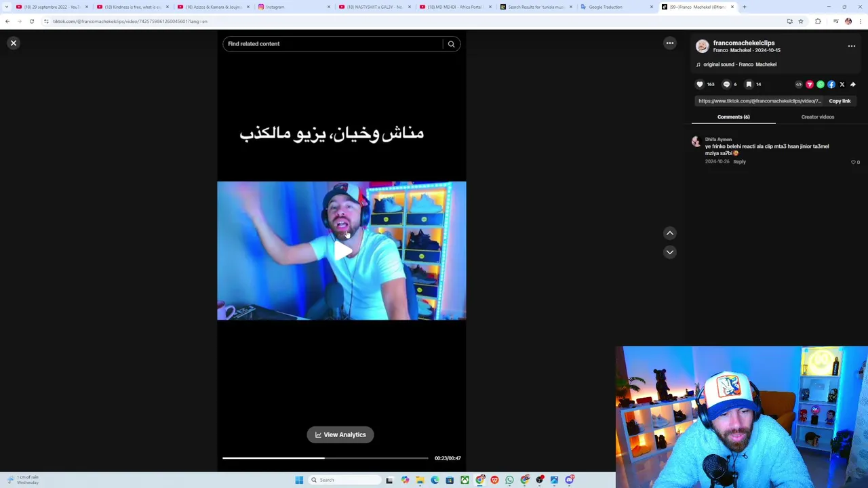Open the browser extensions puzzle icon
This screenshot has height=488, width=868.
[818, 22]
